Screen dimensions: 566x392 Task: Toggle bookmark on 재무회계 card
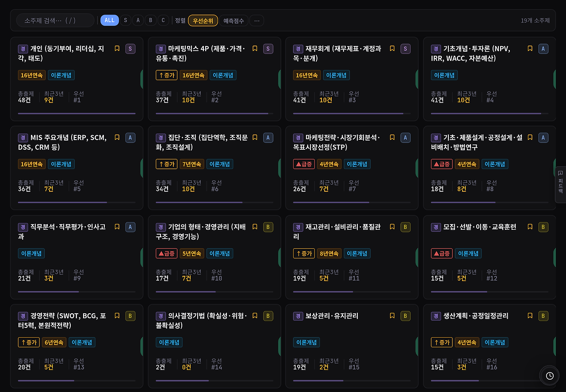pos(392,49)
